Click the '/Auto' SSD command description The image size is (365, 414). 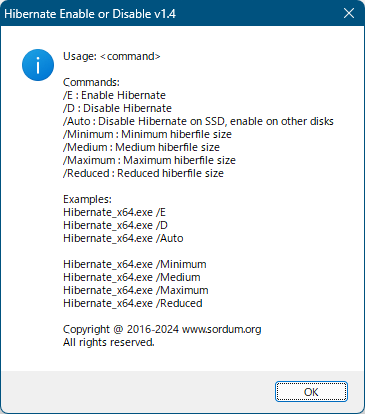[198, 121]
